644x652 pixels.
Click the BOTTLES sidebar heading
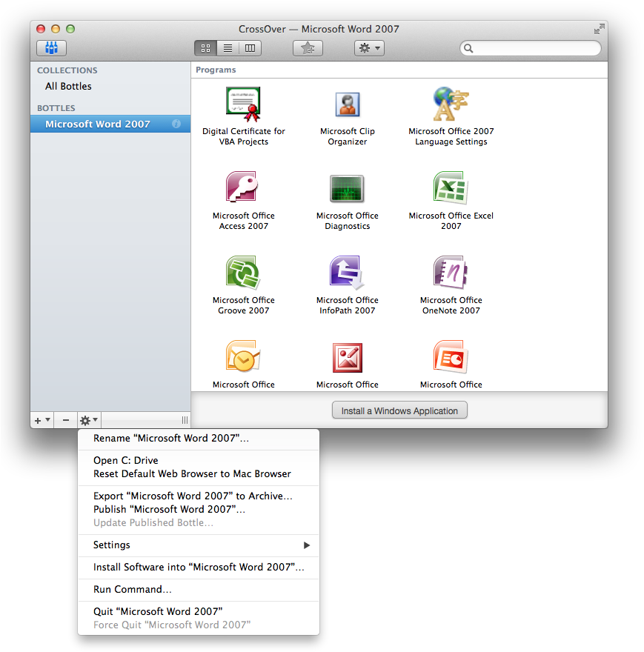(x=56, y=108)
